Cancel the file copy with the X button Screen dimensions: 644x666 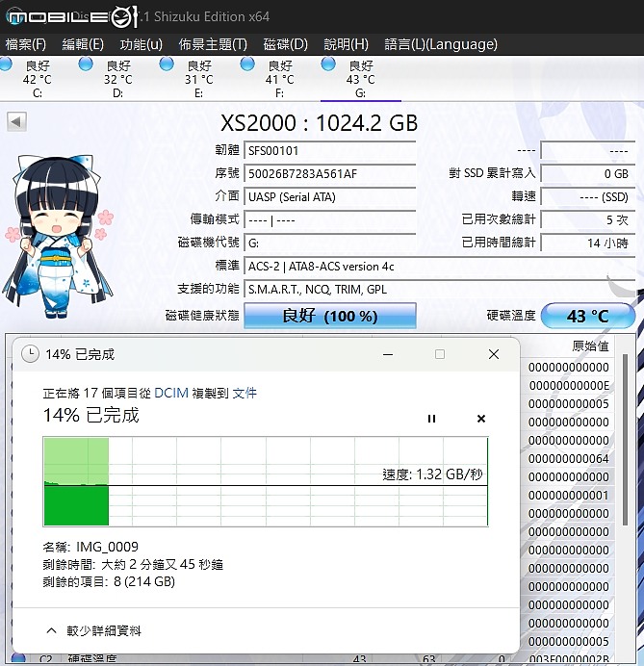click(x=481, y=419)
